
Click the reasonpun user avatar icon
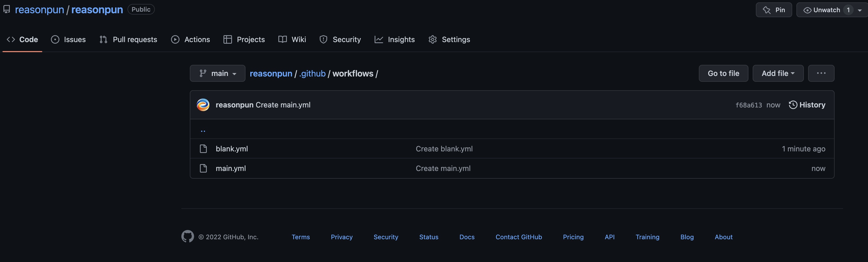coord(203,105)
